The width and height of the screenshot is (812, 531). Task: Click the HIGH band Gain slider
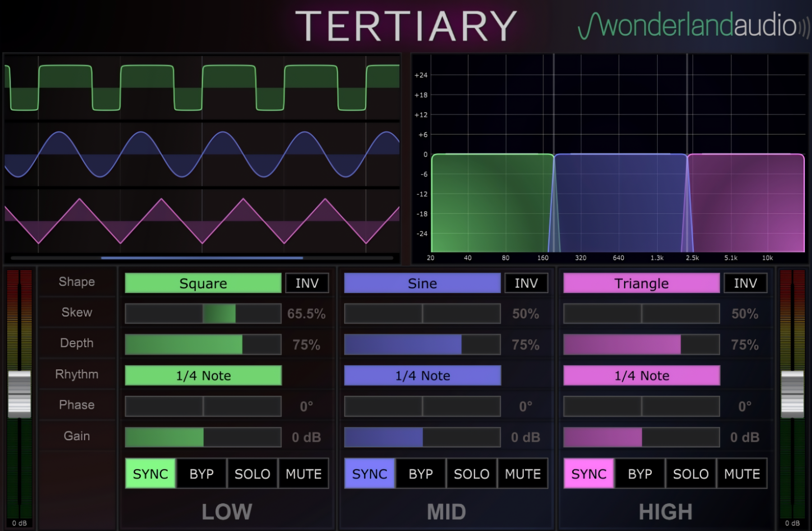coord(641,437)
